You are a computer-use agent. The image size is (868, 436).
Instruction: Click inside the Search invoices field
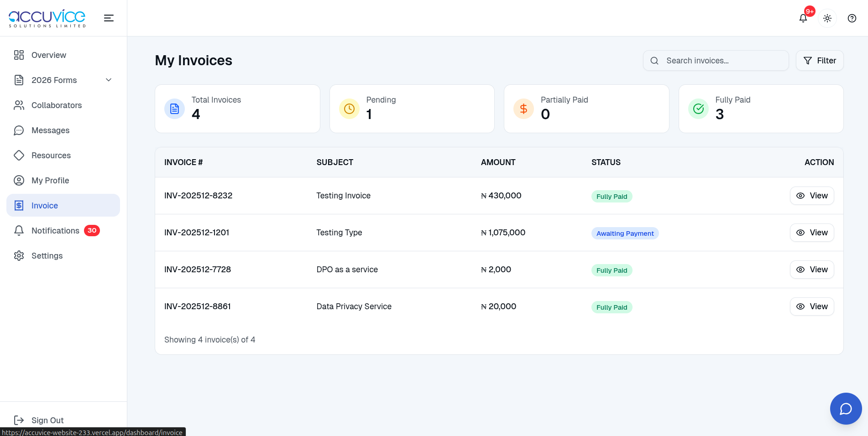click(x=716, y=60)
